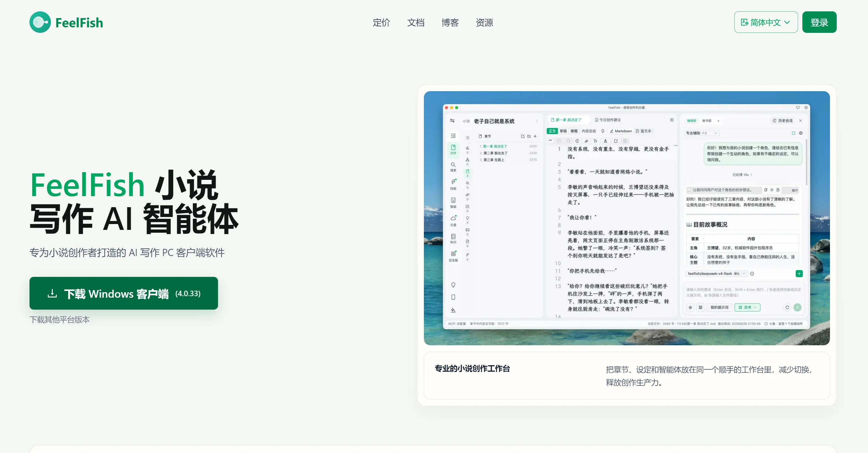Switch to the 秘书部 chat tab
This screenshot has height=453, width=868.
707,121
